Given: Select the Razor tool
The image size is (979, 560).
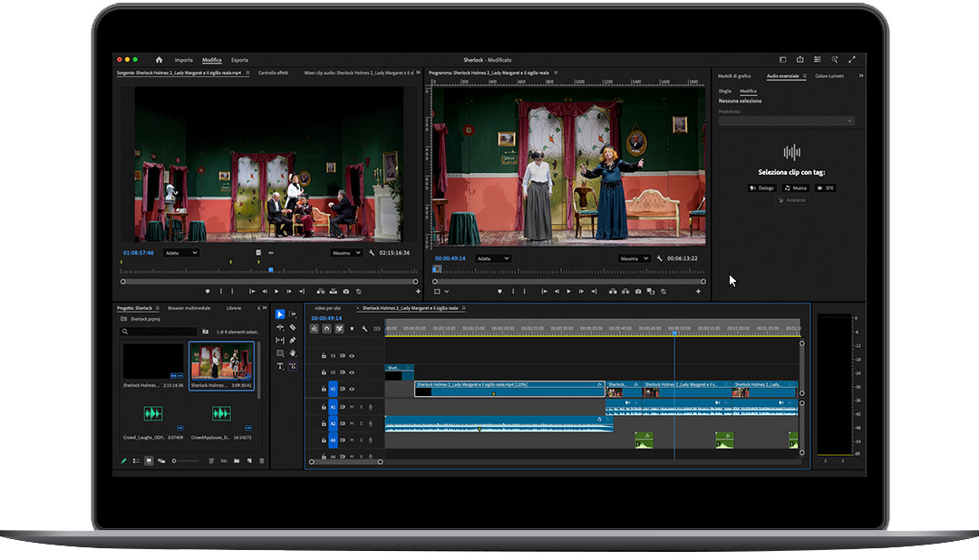Looking at the screenshot, I should click(293, 327).
